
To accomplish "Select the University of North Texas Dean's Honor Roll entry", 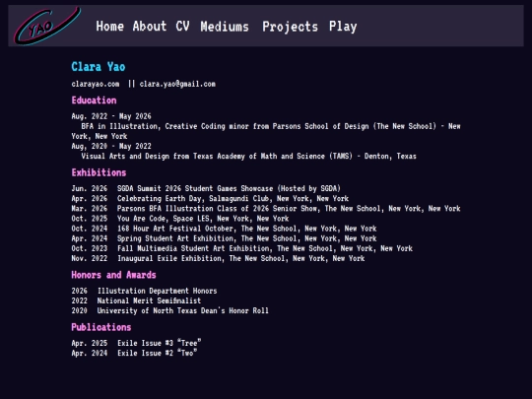I will click(170, 310).
